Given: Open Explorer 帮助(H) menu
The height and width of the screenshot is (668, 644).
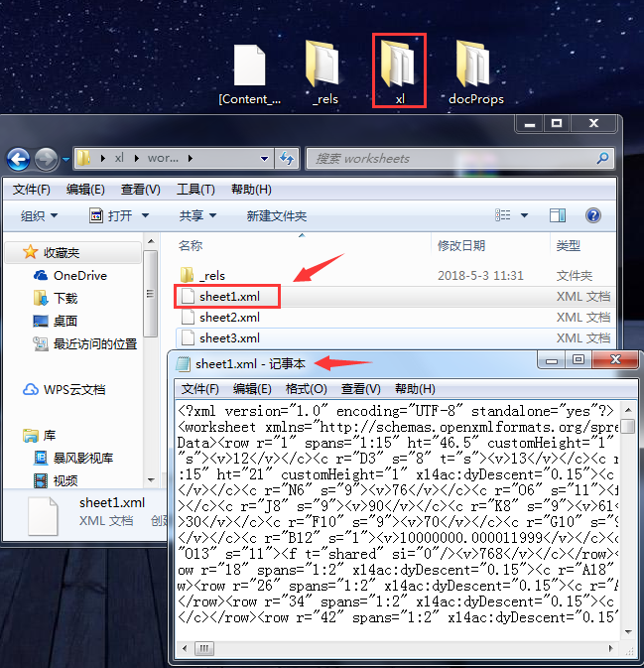Looking at the screenshot, I should [x=251, y=190].
